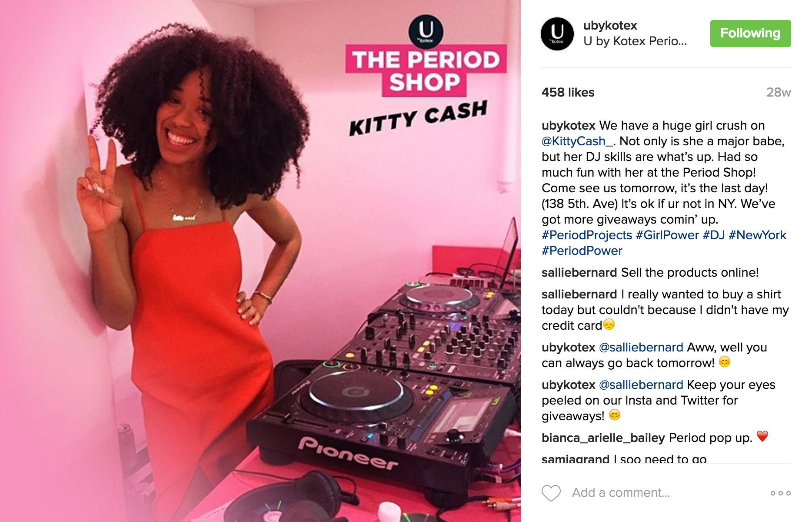812x522 pixels.
Task: Open the #PeriodProjects hashtag
Action: point(587,235)
